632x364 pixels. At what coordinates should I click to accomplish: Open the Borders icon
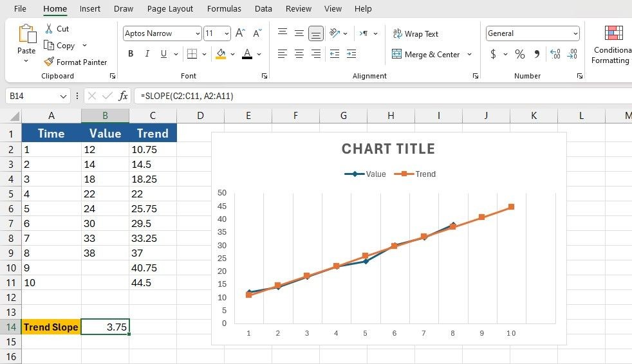192,53
